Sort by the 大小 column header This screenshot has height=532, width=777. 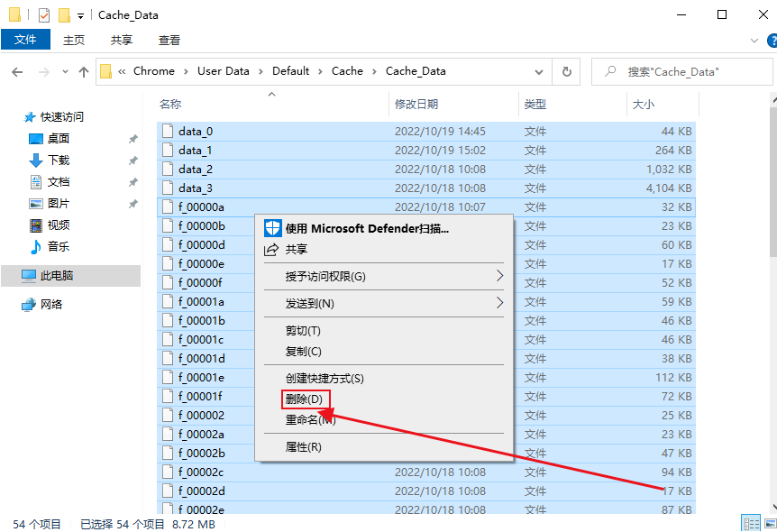644,104
